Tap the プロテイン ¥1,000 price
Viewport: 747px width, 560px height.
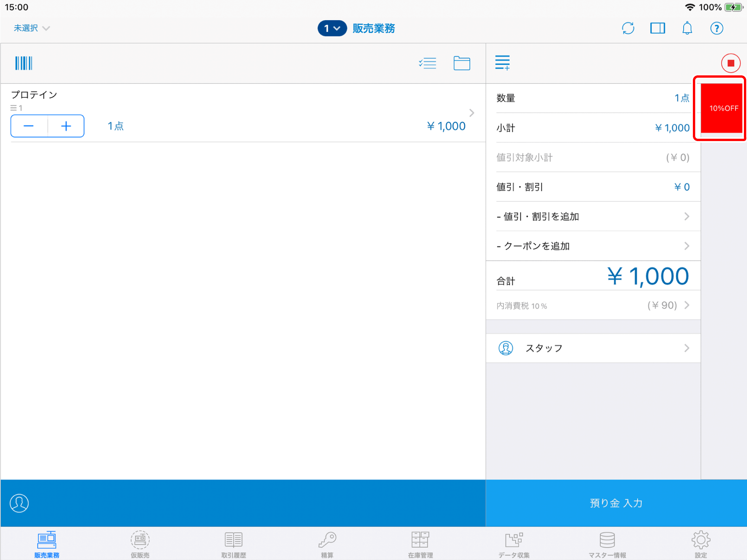(x=446, y=126)
